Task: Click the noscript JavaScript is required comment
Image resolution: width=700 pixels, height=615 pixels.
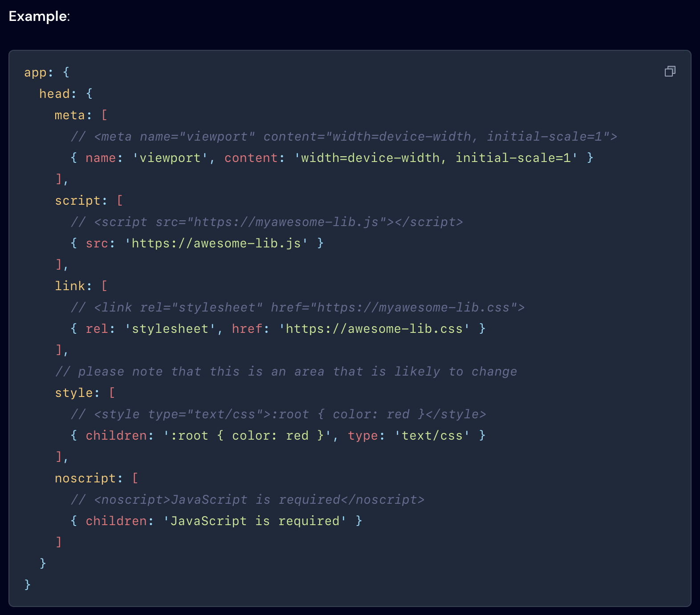Action: pos(247,499)
